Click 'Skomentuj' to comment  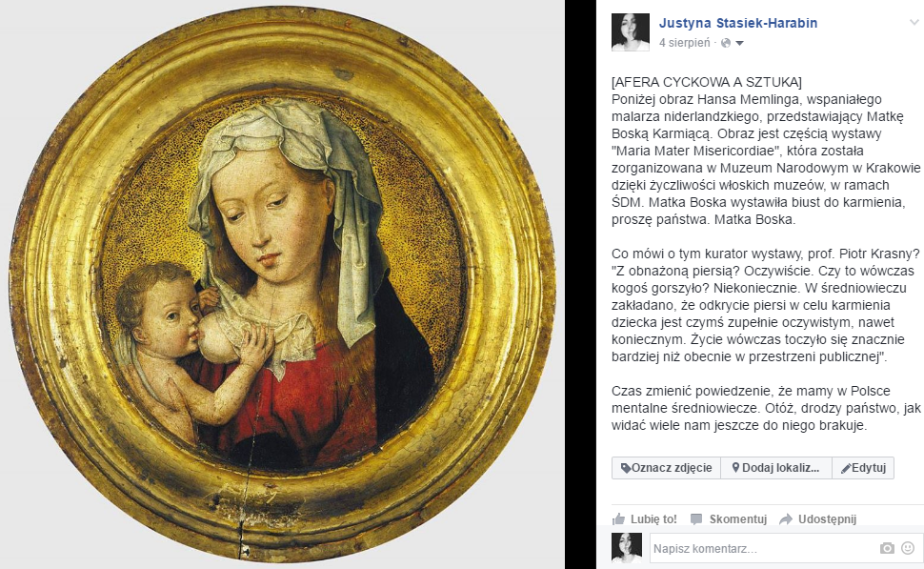(x=729, y=518)
